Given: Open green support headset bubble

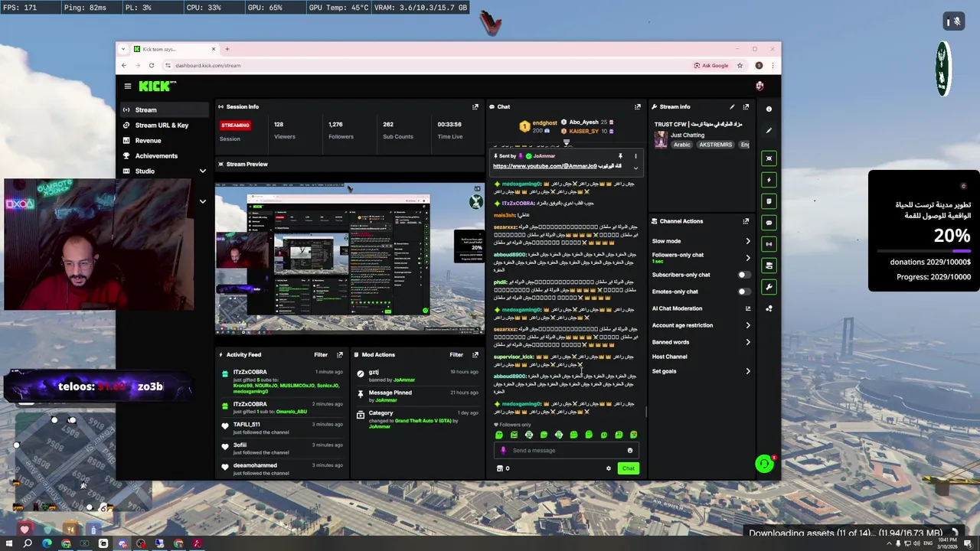Looking at the screenshot, I should tap(764, 464).
